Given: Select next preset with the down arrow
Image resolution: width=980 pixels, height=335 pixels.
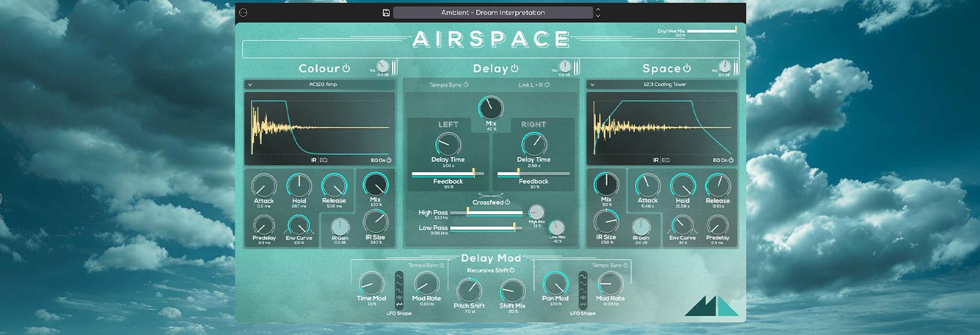Looking at the screenshot, I should click(597, 15).
